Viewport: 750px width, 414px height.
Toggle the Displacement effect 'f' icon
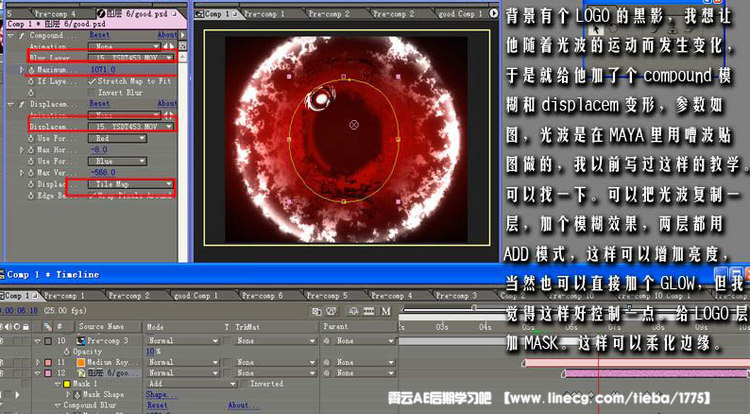(x=22, y=104)
